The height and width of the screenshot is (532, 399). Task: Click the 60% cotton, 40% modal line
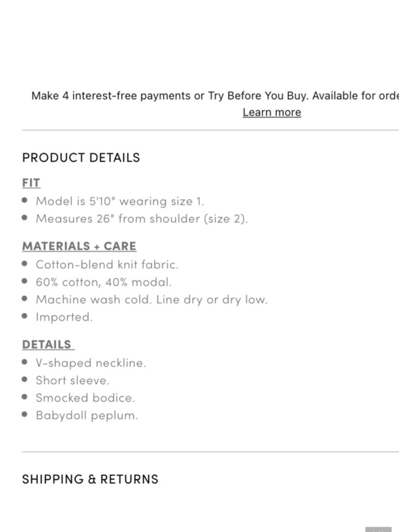[x=103, y=282]
